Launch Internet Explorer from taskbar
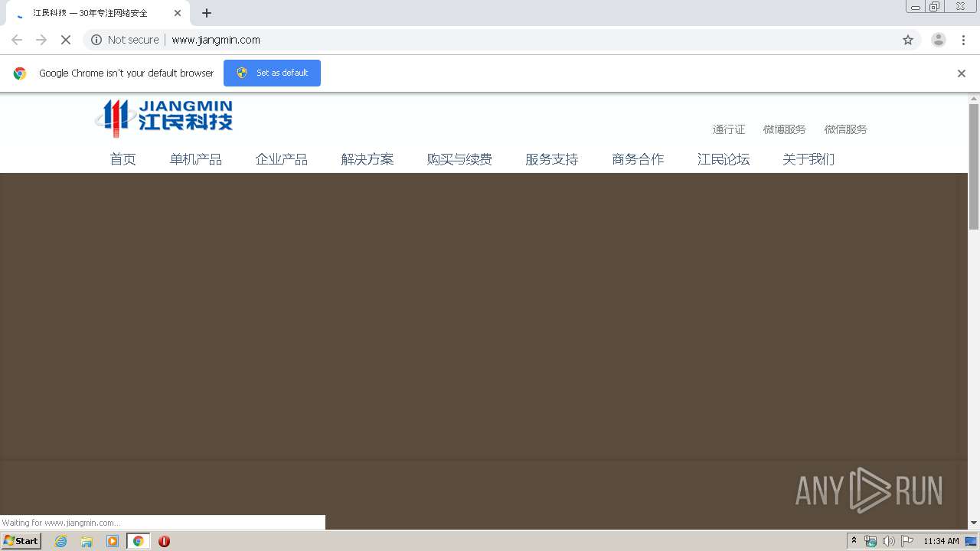 point(61,541)
